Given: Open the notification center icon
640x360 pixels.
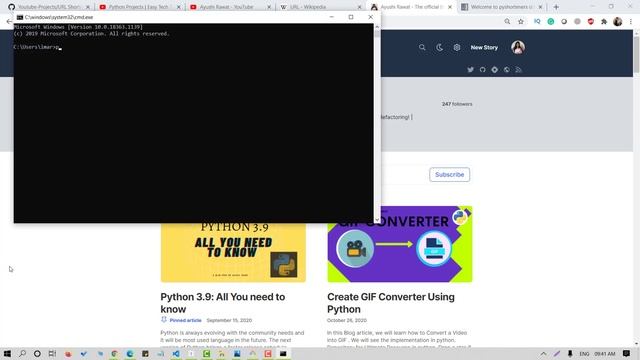Looking at the screenshot, I should [627, 353].
